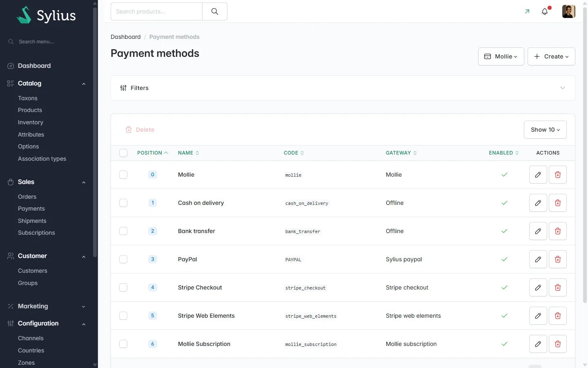
Task: Edit the Stripe Checkout method
Action: (x=538, y=287)
